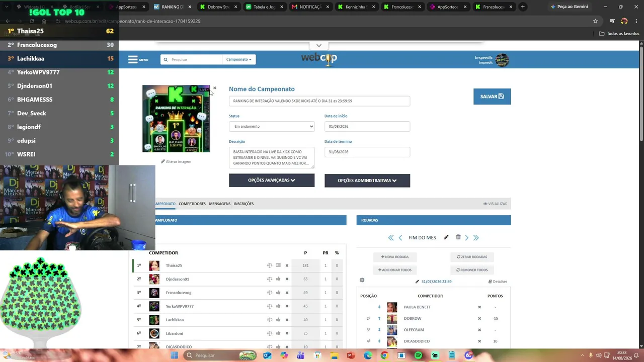Click the Descrição text area

click(x=272, y=158)
